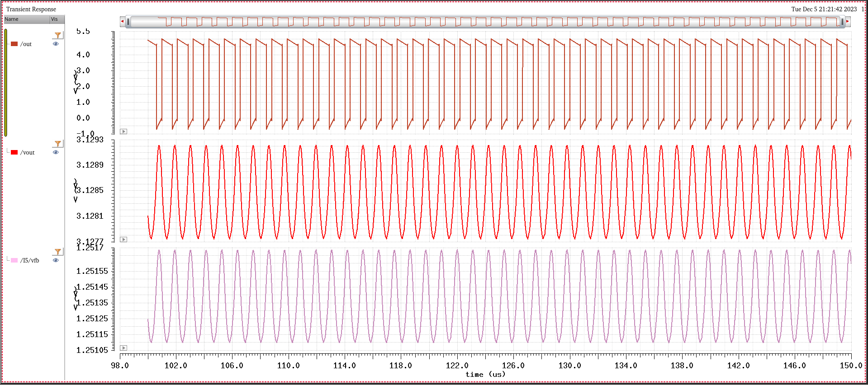The height and width of the screenshot is (385, 868).
Task: Toggle visibility eye for /vout trace
Action: pyautogui.click(x=56, y=152)
